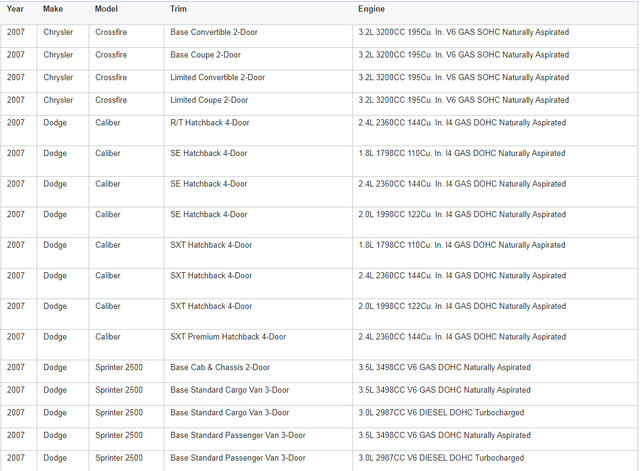Click Chrysler in the Base Coupe row
640x471 pixels.
point(58,55)
